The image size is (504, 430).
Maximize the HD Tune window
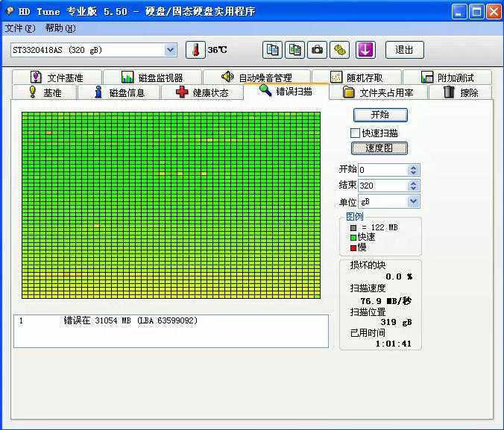point(476,12)
